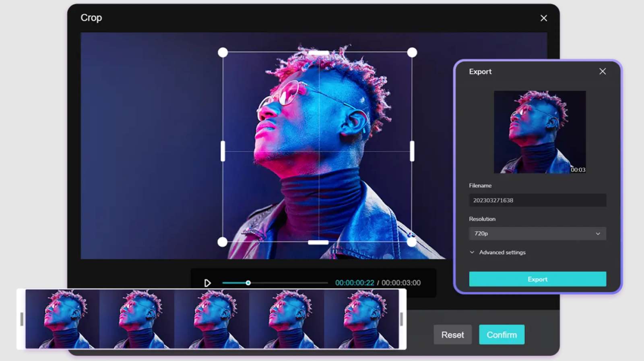Click the top-right crop corner handle
Screen dimensions: 644x361
point(412,52)
